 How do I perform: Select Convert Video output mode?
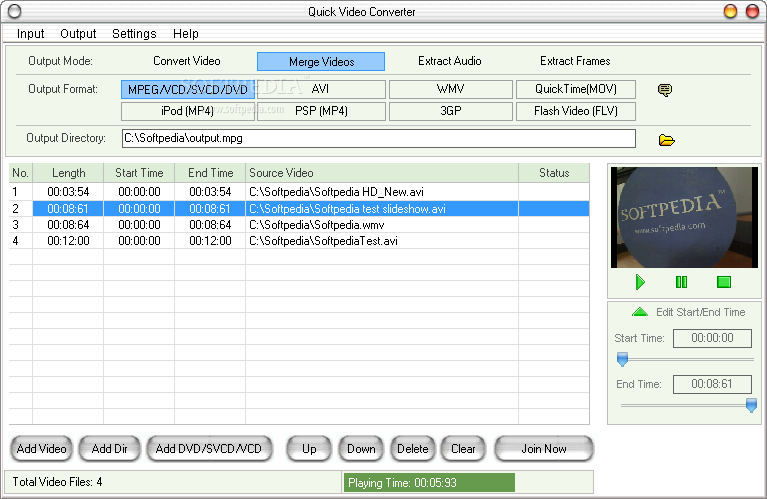point(187,61)
